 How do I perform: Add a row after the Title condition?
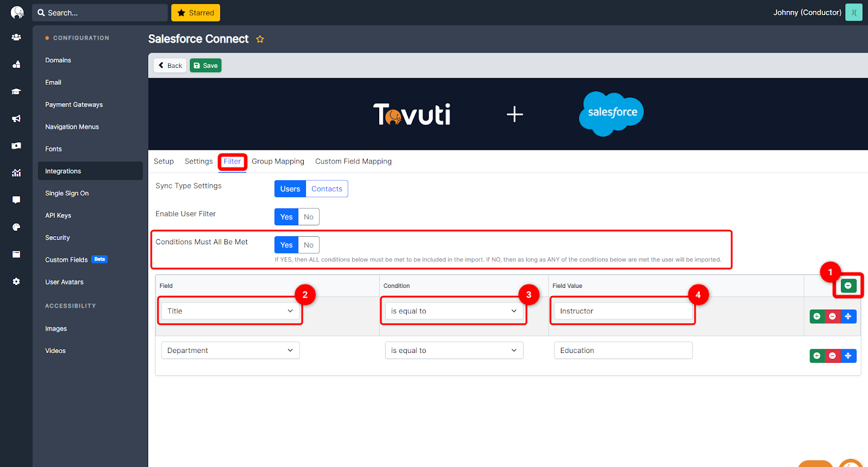tap(817, 317)
